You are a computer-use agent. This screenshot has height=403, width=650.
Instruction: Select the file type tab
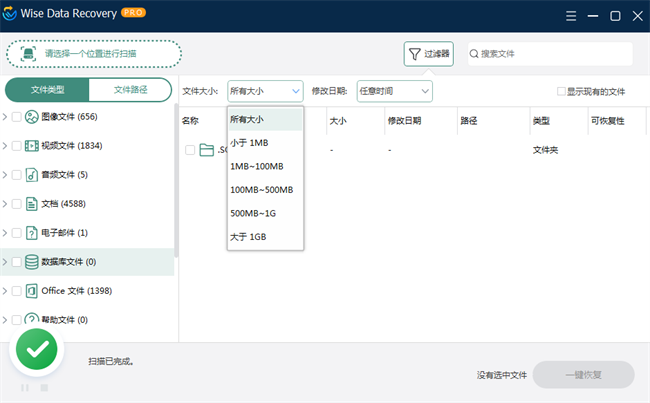click(x=47, y=90)
